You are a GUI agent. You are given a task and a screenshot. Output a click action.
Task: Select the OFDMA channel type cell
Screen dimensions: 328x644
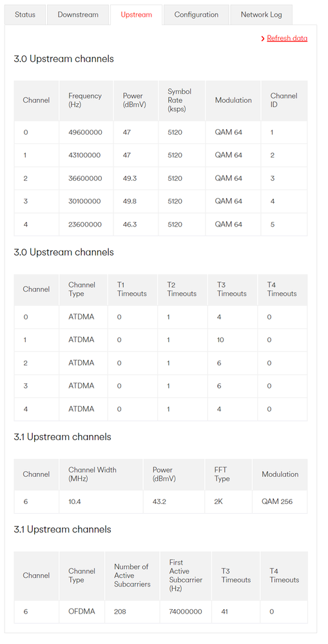click(x=82, y=612)
